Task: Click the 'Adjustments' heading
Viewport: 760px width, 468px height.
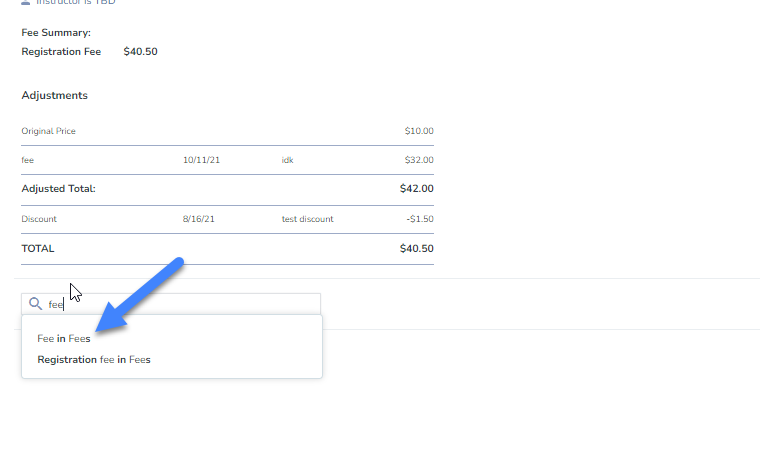Action: pyautogui.click(x=54, y=95)
